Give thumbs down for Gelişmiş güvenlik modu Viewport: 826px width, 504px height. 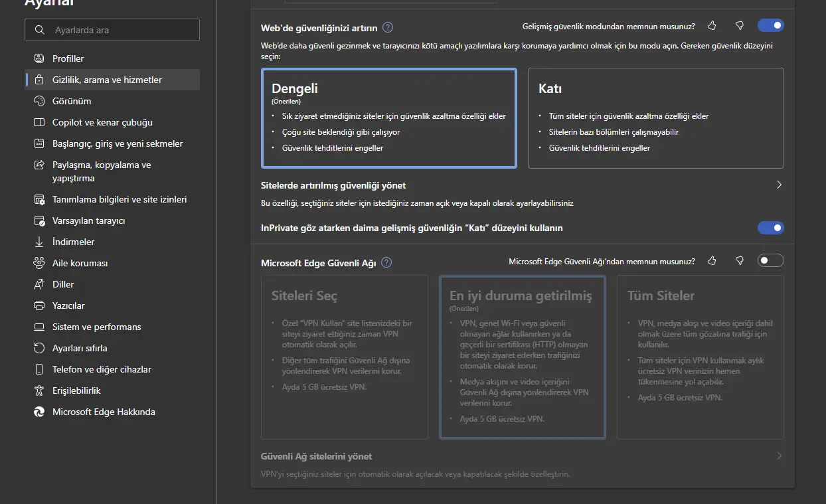pyautogui.click(x=739, y=26)
